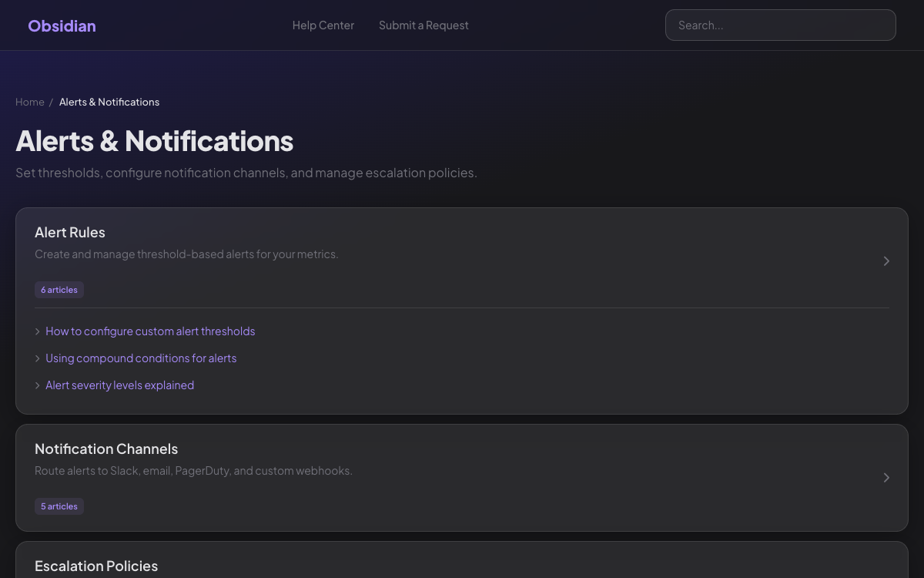The image size is (924, 578).
Task: Click the 6 articles badge
Action: click(59, 290)
